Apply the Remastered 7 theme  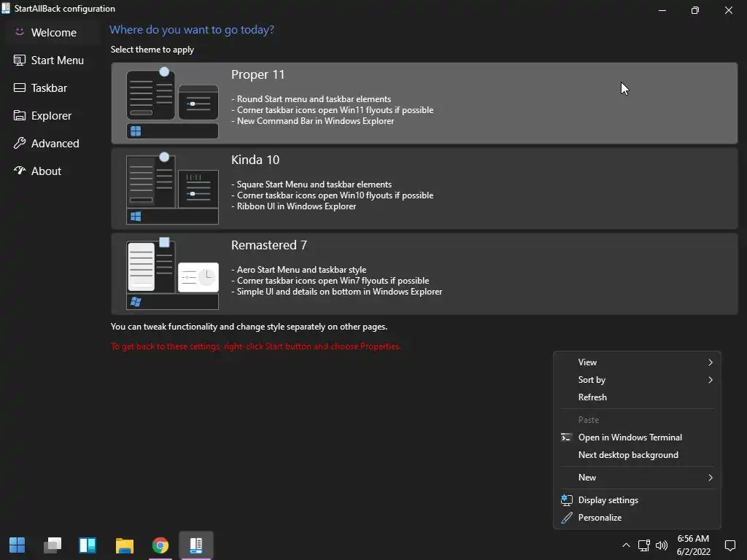click(x=424, y=274)
